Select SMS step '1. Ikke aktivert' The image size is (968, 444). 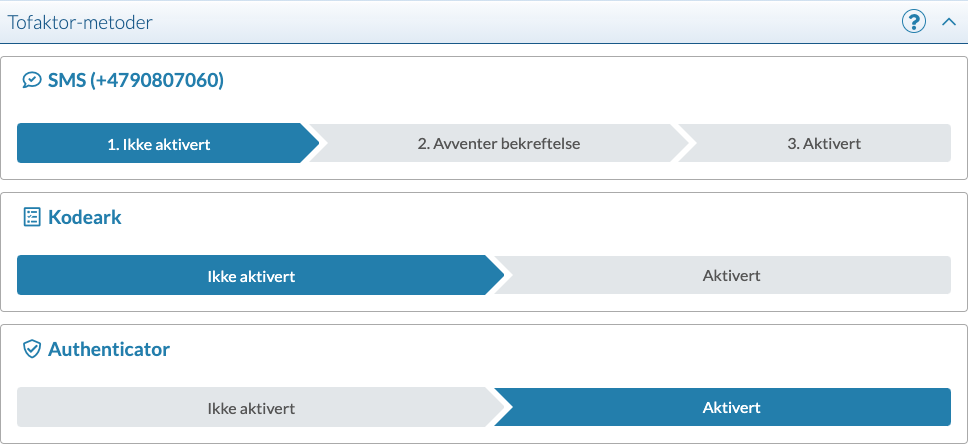pos(159,143)
